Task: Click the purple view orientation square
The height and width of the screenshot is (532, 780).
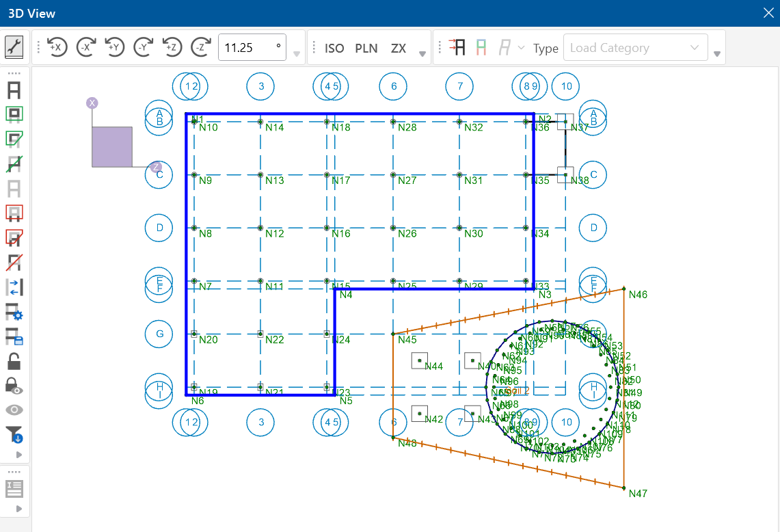Action: click(x=112, y=146)
